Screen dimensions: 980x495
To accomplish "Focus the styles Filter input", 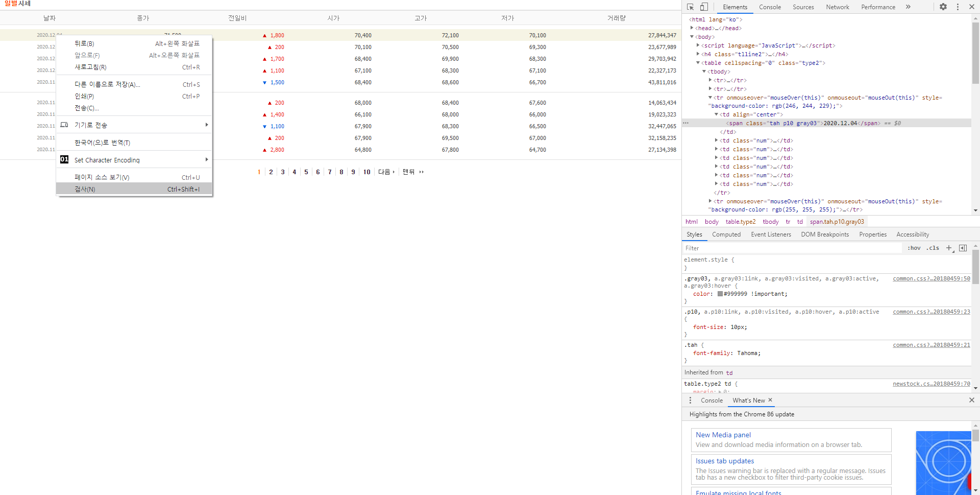I will tap(792, 248).
